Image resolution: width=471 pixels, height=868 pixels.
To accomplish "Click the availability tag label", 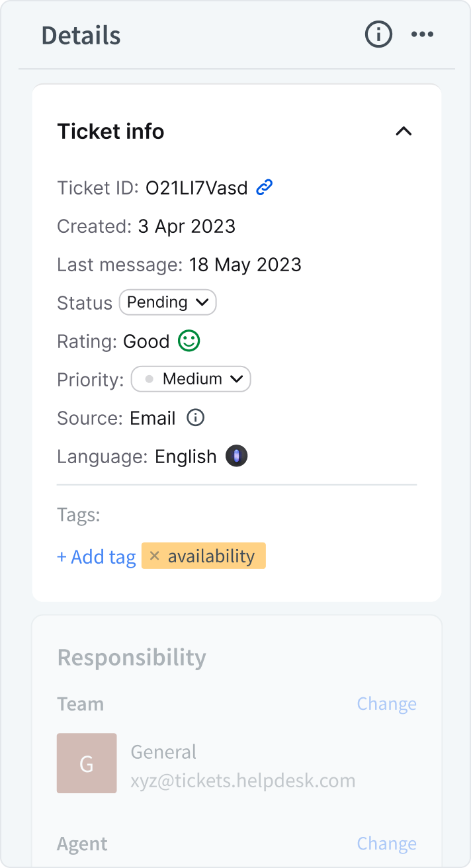I will pos(211,556).
